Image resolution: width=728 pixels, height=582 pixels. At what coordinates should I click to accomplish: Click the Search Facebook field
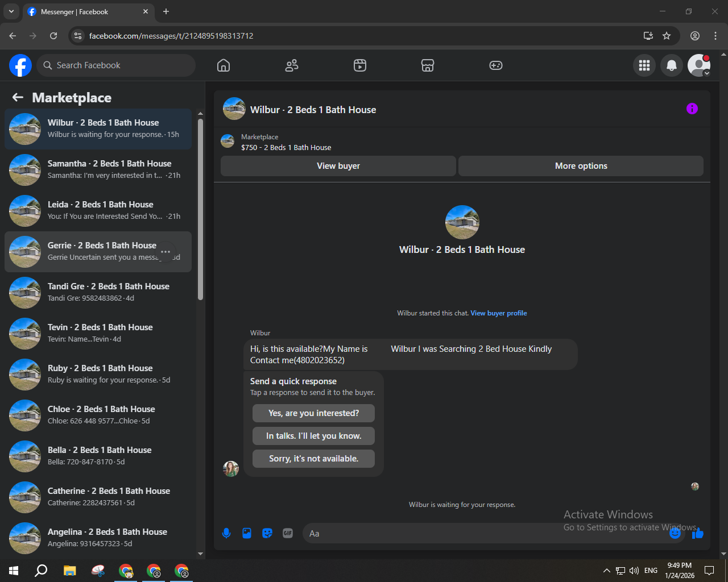(116, 65)
